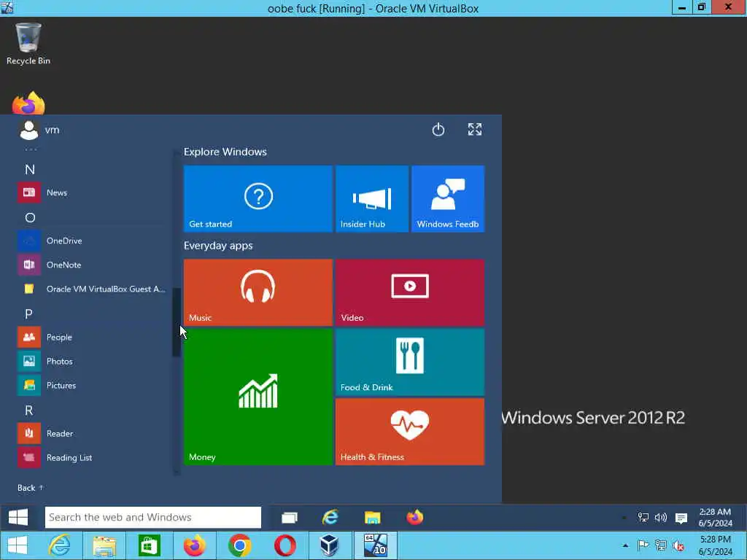Open the Windows Feedback tile

[x=448, y=198]
